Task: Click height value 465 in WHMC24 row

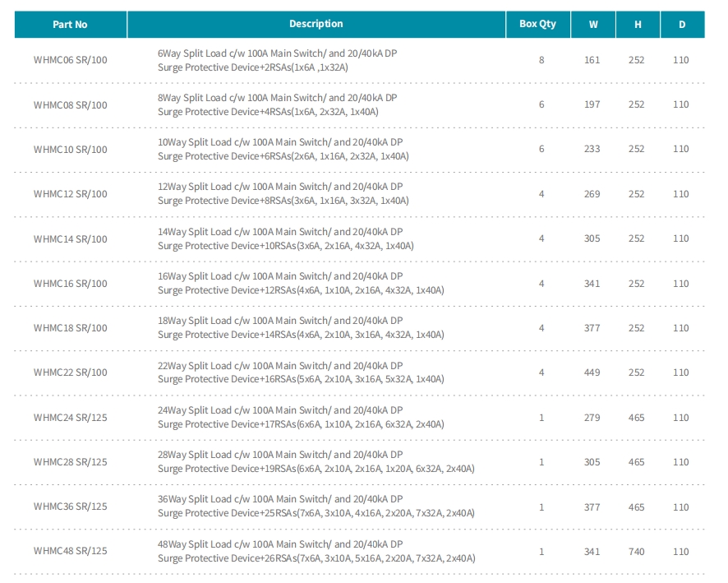Action: [637, 418]
